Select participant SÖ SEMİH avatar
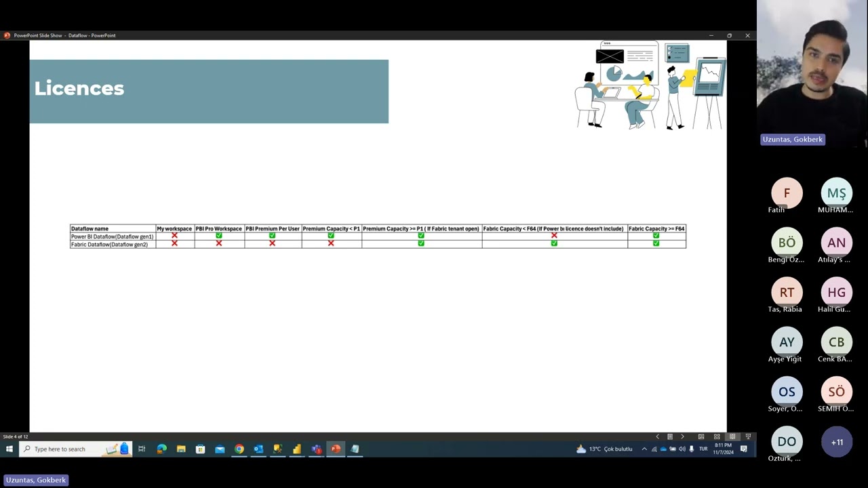Viewport: 868px width, 488px height. tap(837, 392)
